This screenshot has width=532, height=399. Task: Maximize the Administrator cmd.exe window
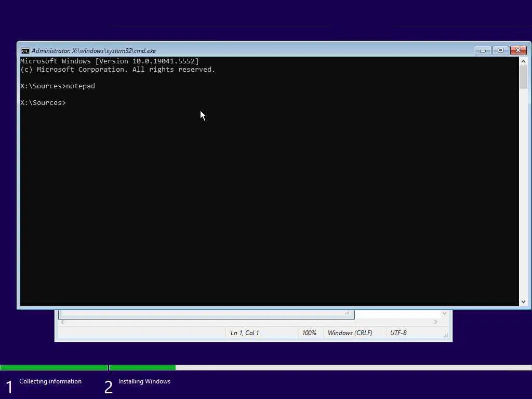pos(500,50)
